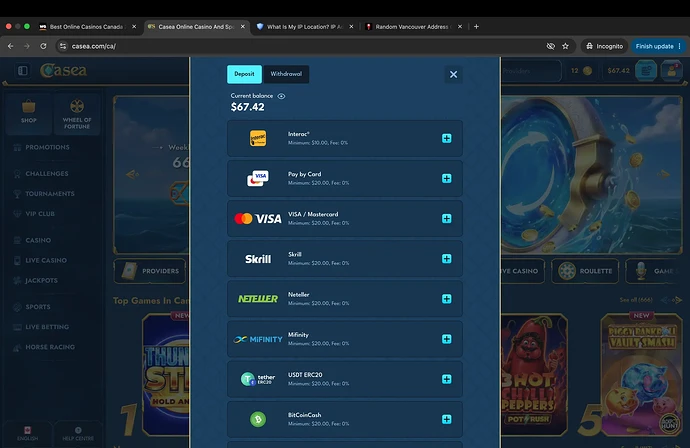Open the 3 Hot Chilli Peppers game
This screenshot has width=690, height=448.
[x=534, y=374]
